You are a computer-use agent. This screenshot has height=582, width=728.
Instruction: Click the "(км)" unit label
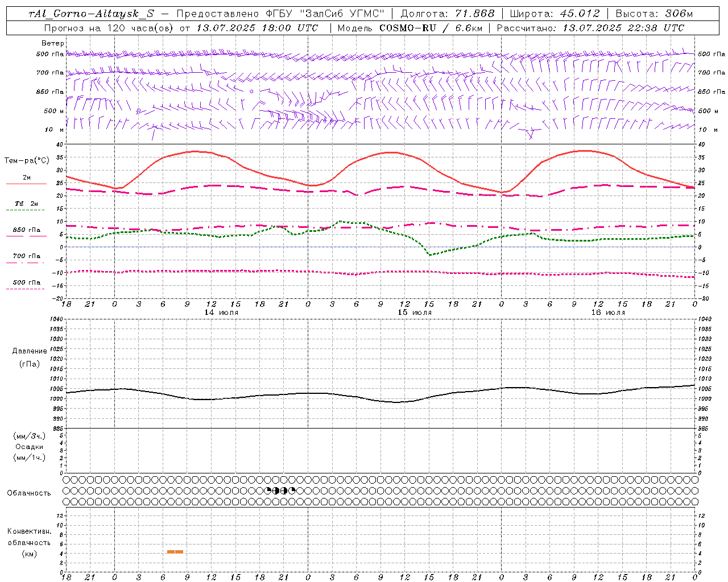click(30, 554)
